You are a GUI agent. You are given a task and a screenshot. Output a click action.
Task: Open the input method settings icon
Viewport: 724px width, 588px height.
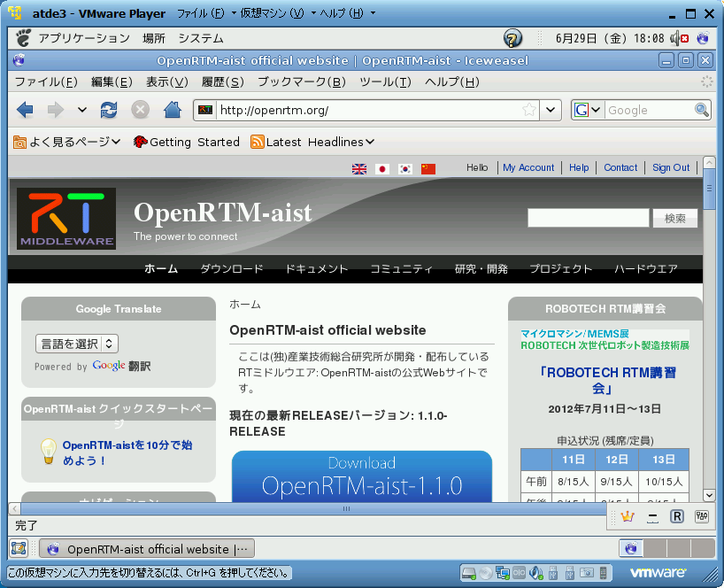[x=702, y=516]
